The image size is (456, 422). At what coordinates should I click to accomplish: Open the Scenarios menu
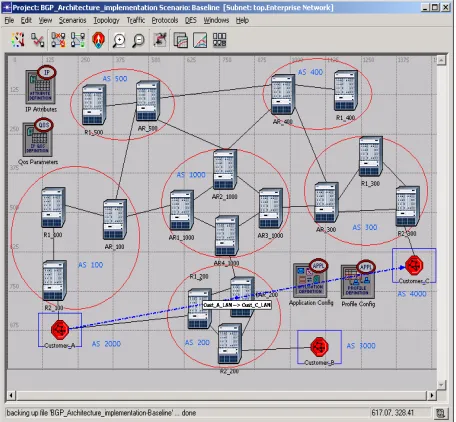72,21
